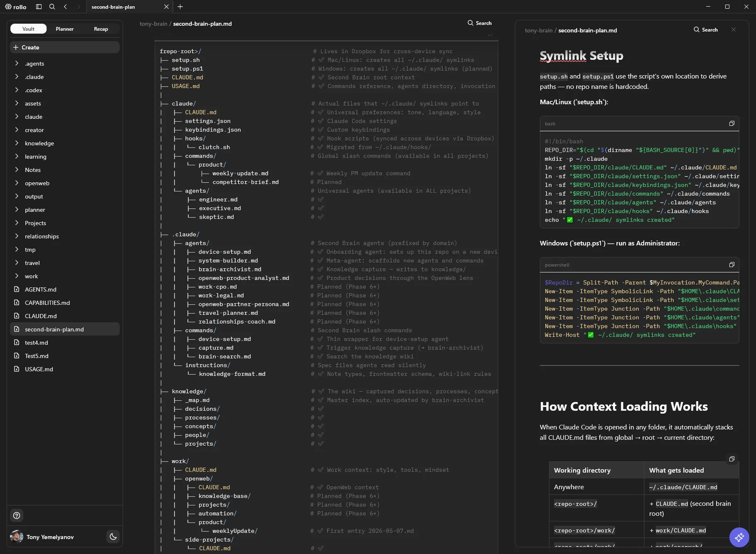Switch to the Planner tab
The height and width of the screenshot is (554, 756).
(x=64, y=29)
